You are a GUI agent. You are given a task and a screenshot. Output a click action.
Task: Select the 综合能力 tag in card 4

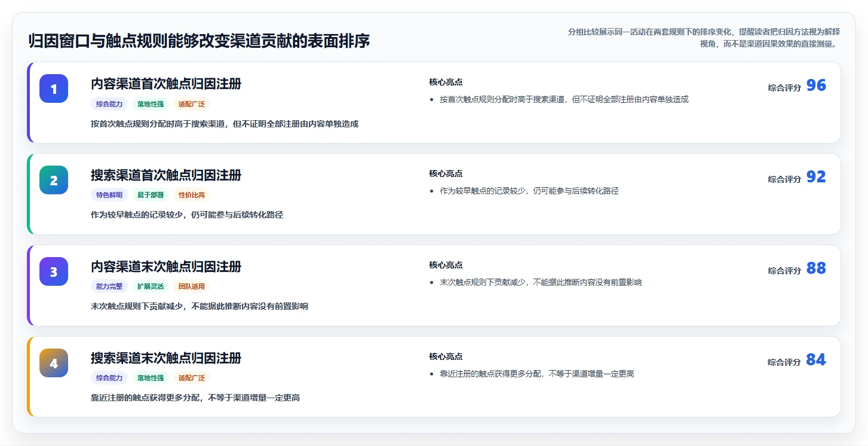tap(109, 378)
